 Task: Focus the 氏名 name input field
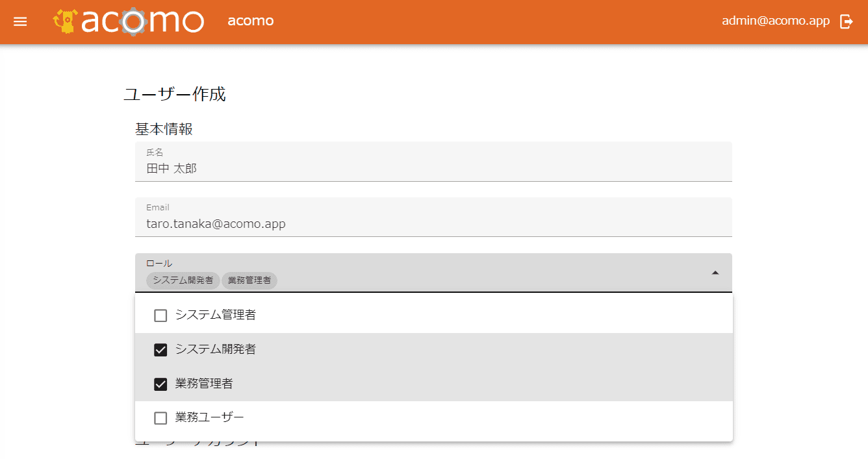(x=433, y=169)
